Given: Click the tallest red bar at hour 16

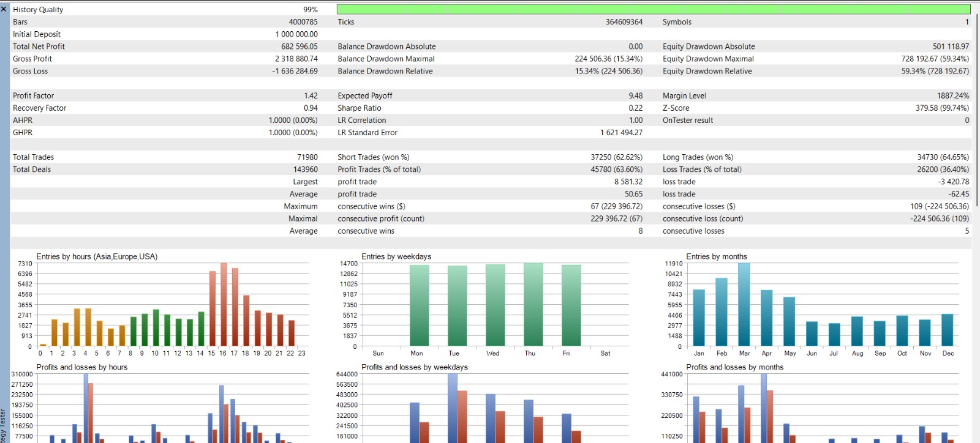Looking at the screenshot, I should (x=224, y=305).
